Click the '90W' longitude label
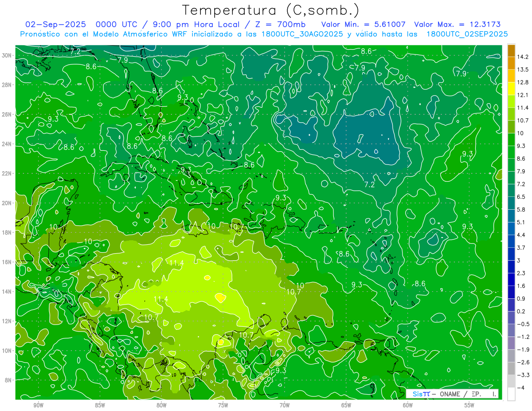 [39, 405]
